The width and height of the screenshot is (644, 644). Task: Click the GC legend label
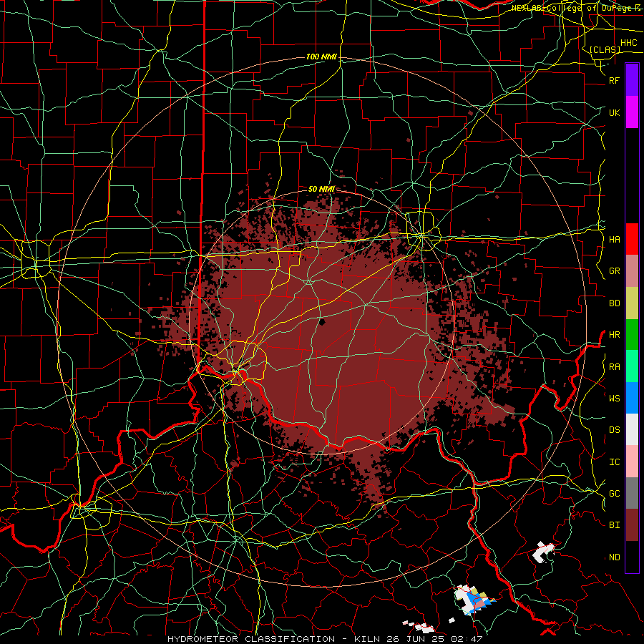tap(615, 494)
